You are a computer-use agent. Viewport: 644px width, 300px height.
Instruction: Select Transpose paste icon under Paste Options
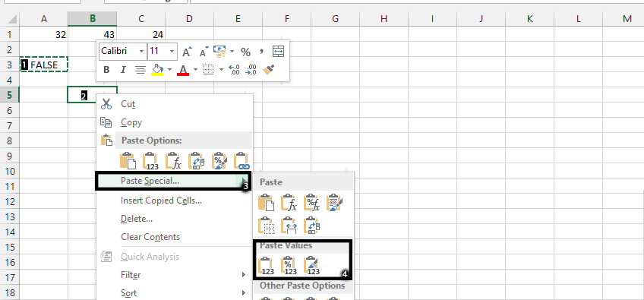point(197,161)
